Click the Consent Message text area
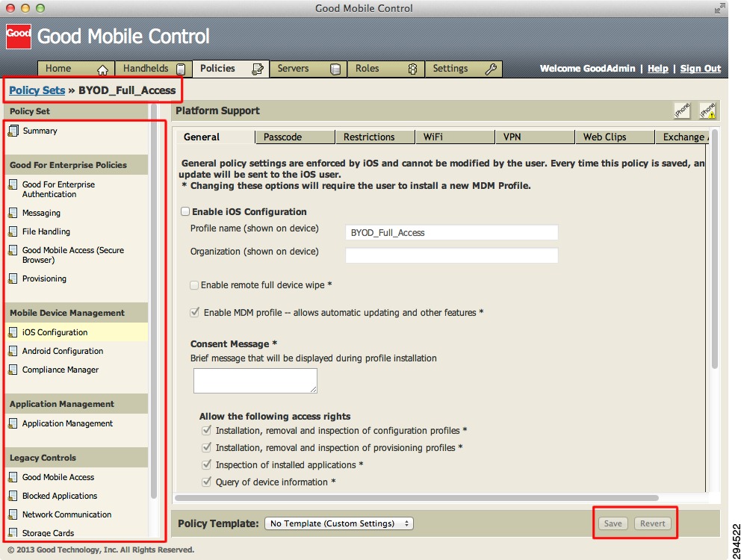The height and width of the screenshot is (560, 741). click(255, 380)
